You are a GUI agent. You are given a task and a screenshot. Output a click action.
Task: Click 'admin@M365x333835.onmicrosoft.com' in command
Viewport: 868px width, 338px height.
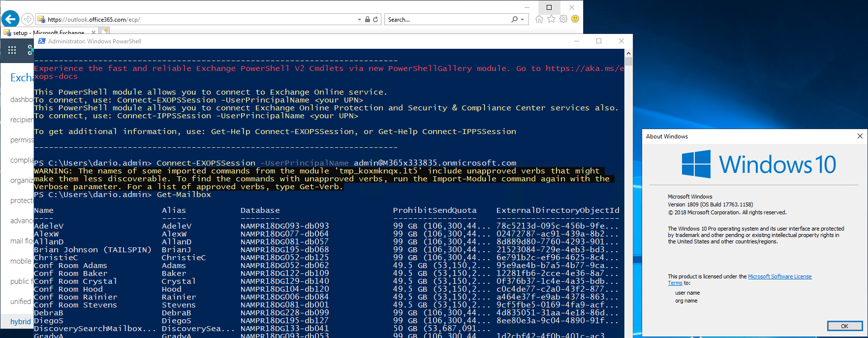pos(435,163)
